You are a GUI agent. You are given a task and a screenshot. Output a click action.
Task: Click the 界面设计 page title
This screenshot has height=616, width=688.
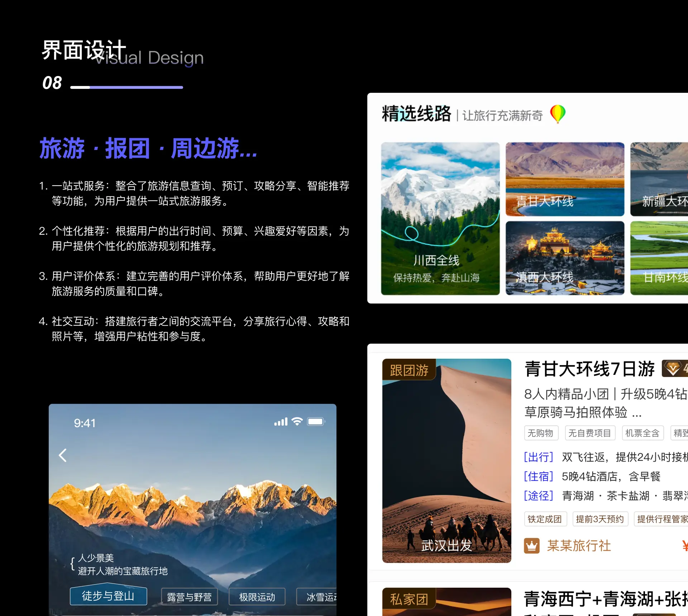click(x=84, y=50)
